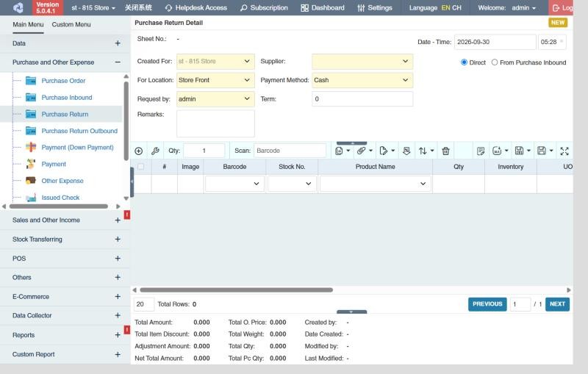Open the Supplier dropdown
Viewport: 588px width, 374px height.
[x=362, y=62]
